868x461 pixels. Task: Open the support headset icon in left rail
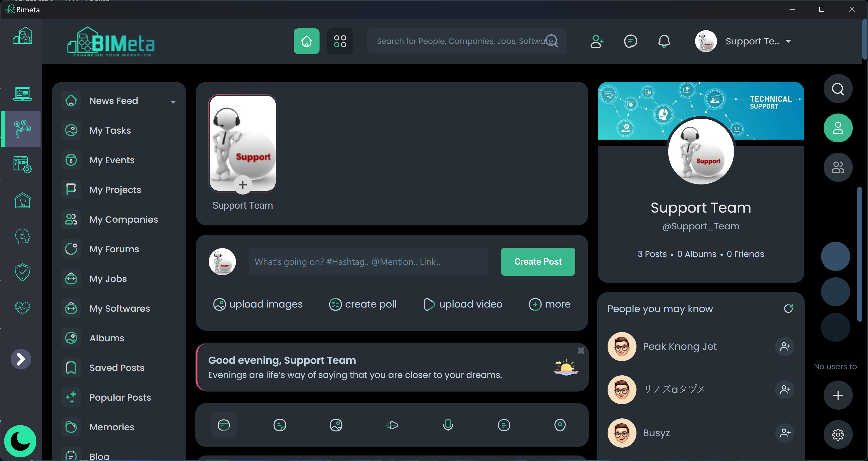point(22,236)
